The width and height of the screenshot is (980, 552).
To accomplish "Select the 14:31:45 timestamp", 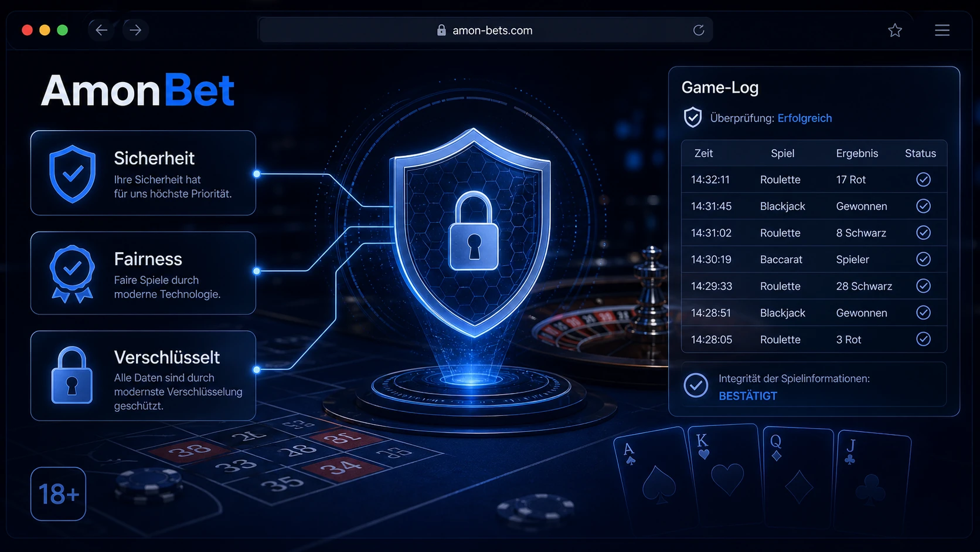I will pos(711,206).
